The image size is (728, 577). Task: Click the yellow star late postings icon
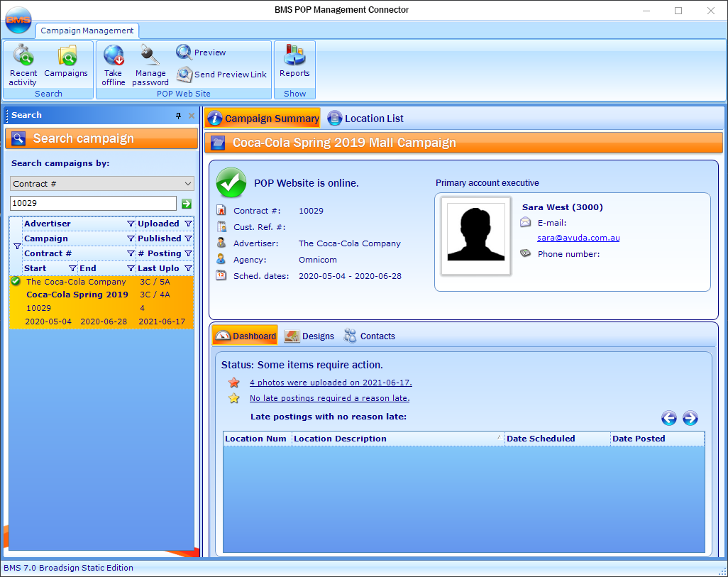pos(234,398)
